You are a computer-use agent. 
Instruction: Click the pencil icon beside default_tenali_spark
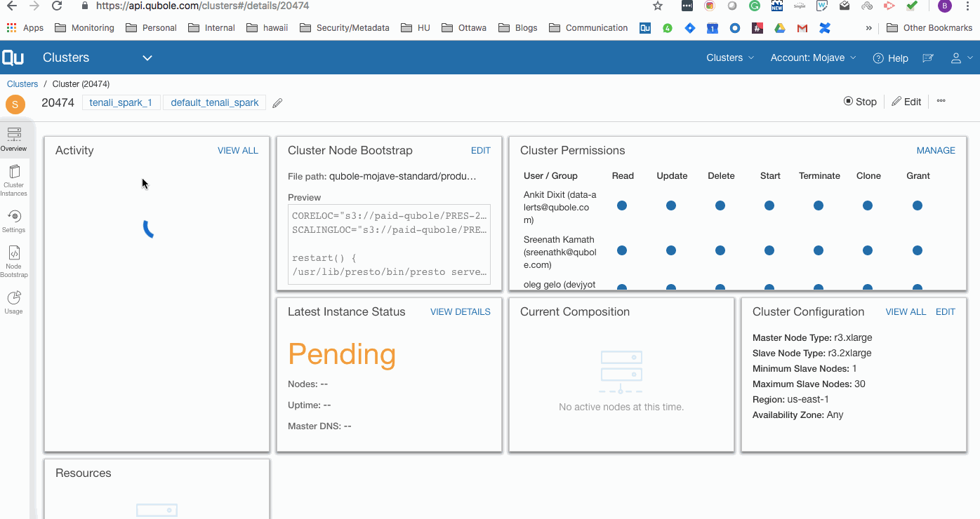(277, 103)
